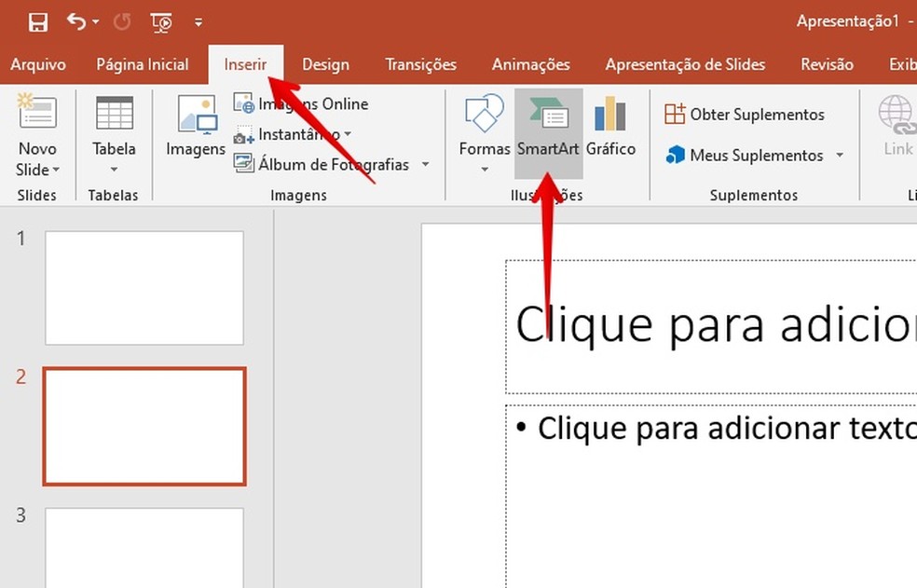Click the Redo icon in quick access toolbar
The image size is (917, 588).
122,22
